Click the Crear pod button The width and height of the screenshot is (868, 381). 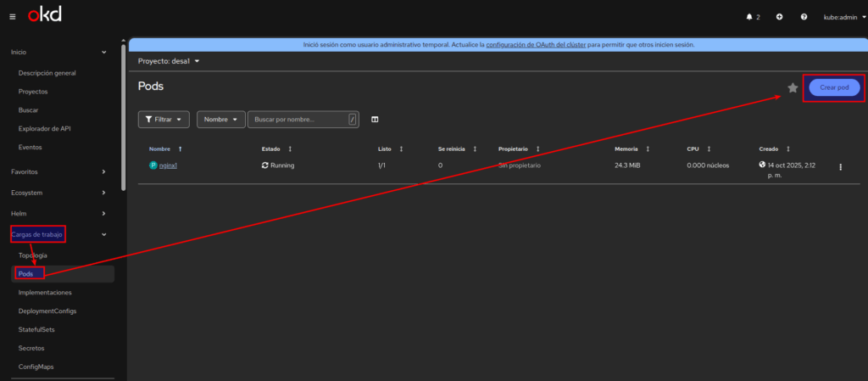tap(834, 87)
